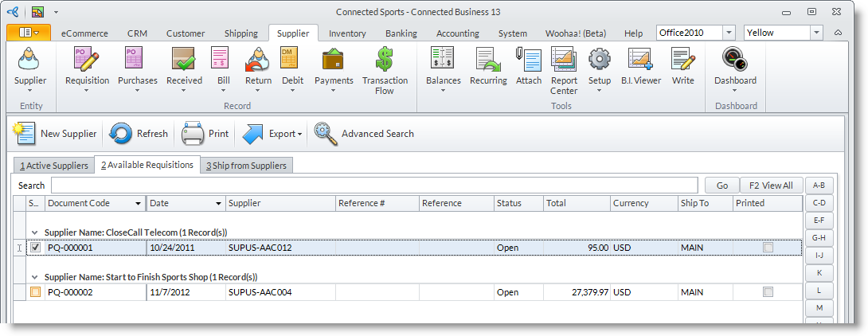Click the Print toolbar icon

[x=193, y=134]
